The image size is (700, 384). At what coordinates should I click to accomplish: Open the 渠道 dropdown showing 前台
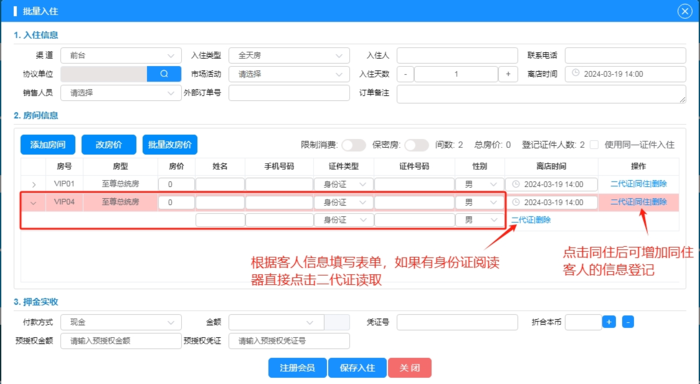[121, 55]
